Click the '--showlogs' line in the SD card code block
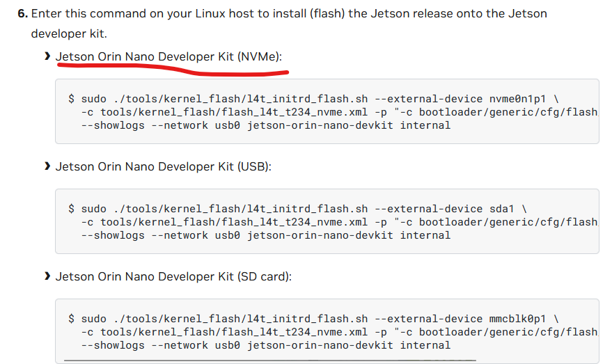This screenshot has height=364, width=612. point(266,345)
